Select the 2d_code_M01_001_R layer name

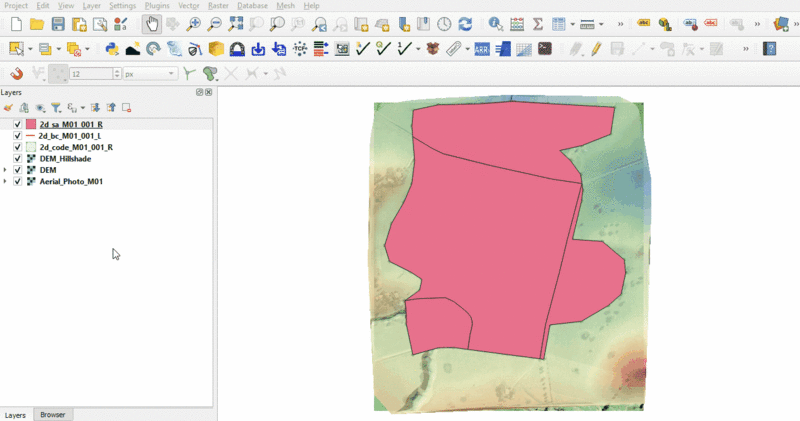[76, 147]
